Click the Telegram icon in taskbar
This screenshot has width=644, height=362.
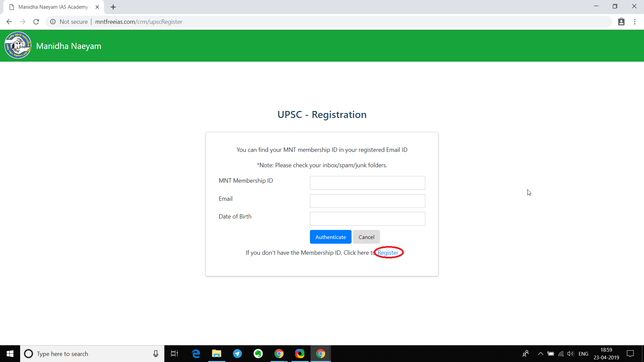click(237, 354)
